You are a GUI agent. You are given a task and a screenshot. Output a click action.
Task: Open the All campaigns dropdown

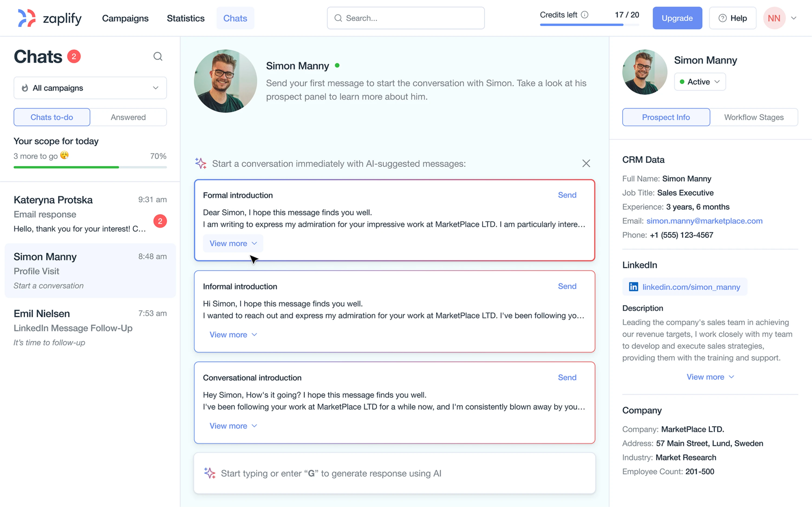click(90, 88)
